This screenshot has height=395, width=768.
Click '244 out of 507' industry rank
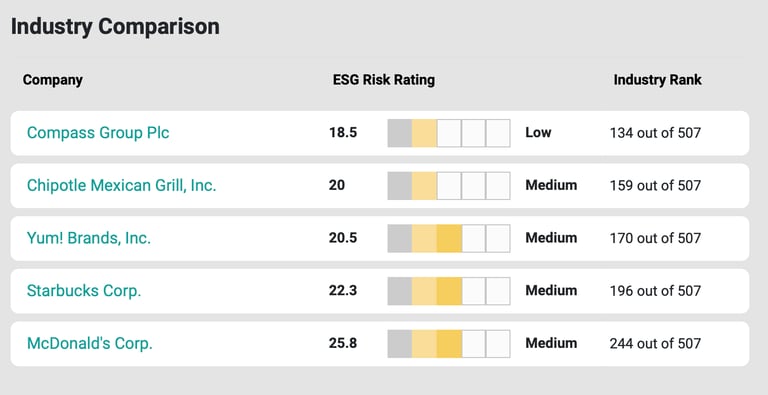tap(655, 344)
